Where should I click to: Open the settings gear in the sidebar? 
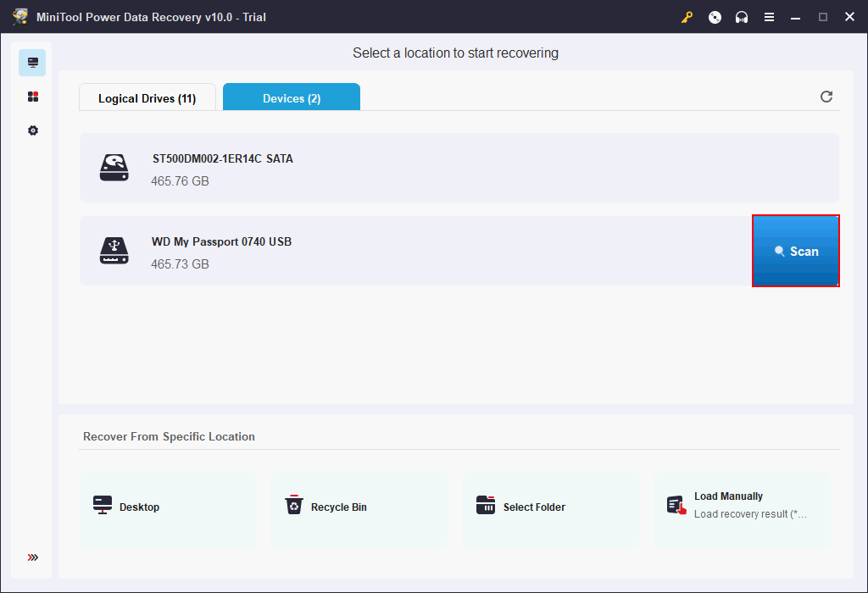[32, 130]
